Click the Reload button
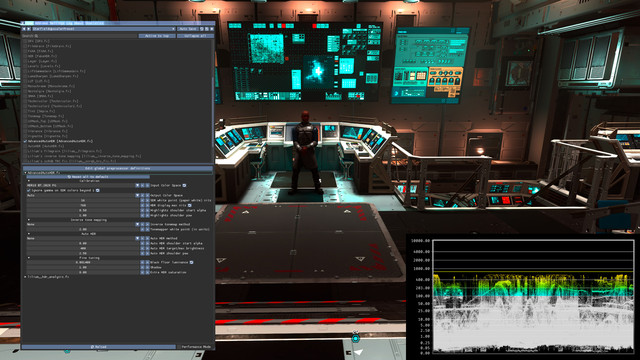 [99, 347]
